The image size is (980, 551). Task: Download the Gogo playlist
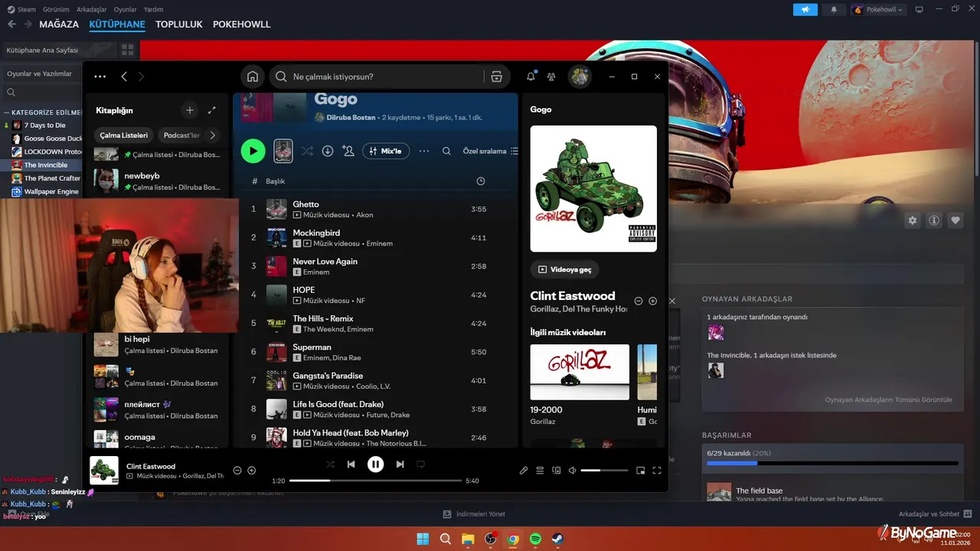[x=328, y=151]
